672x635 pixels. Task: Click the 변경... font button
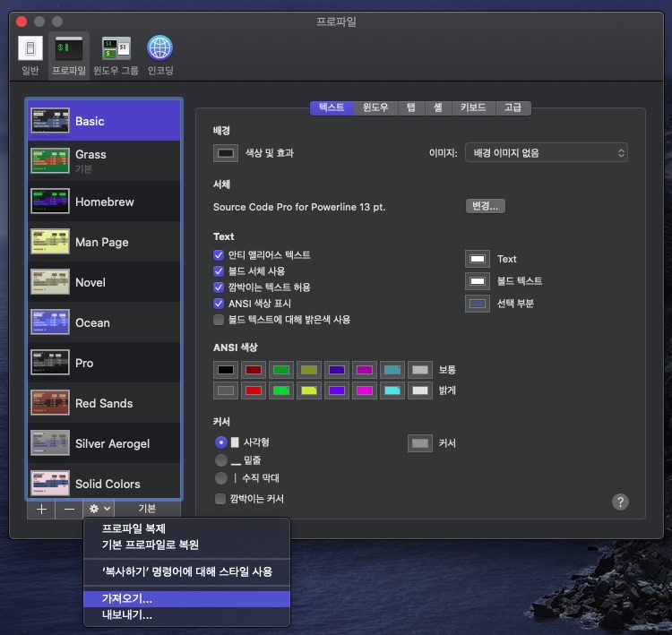click(485, 206)
